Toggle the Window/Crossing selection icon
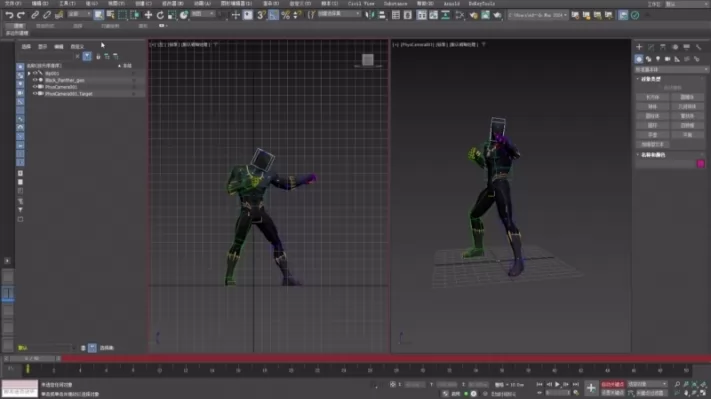The image size is (711, 399). (135, 15)
